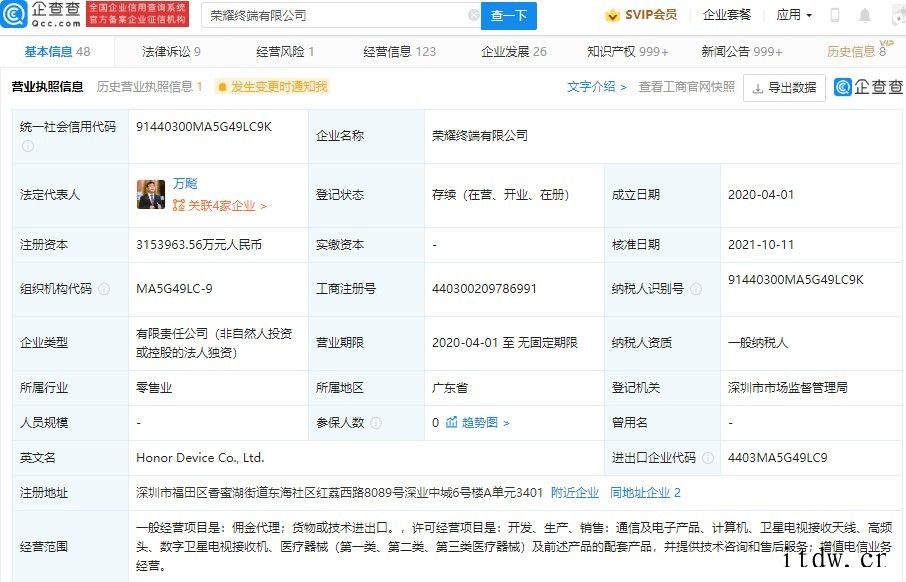The image size is (906, 582).
Task: Open 附近企业 link
Action: pyautogui.click(x=575, y=493)
